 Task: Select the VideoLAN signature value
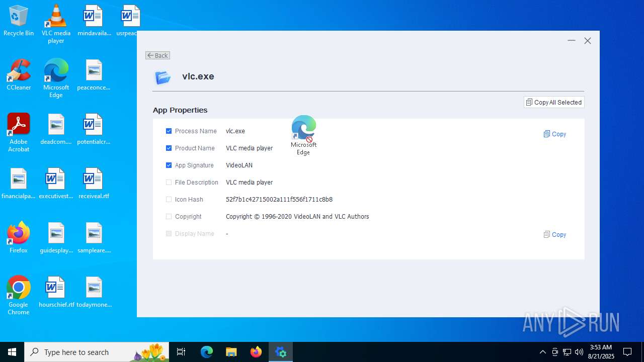(x=239, y=165)
